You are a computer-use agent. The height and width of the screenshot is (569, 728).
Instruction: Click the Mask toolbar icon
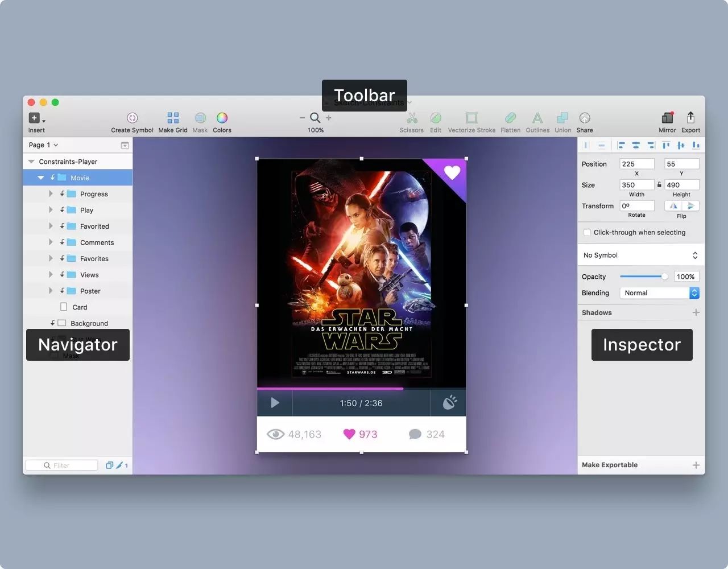[200, 118]
